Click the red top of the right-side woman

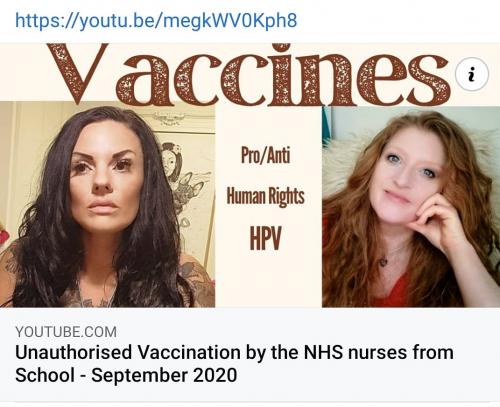coord(395,290)
